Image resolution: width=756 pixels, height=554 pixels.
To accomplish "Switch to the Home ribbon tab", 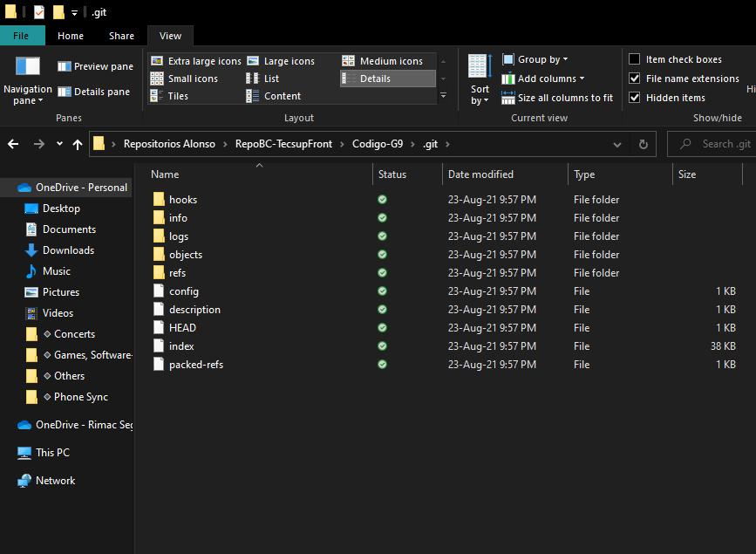I will click(x=70, y=36).
